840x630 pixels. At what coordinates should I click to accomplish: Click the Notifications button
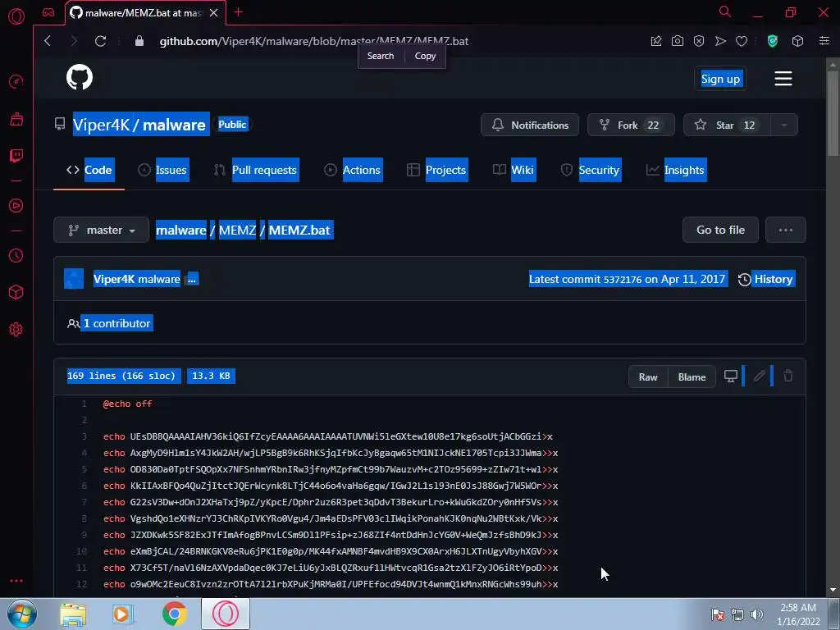click(530, 125)
